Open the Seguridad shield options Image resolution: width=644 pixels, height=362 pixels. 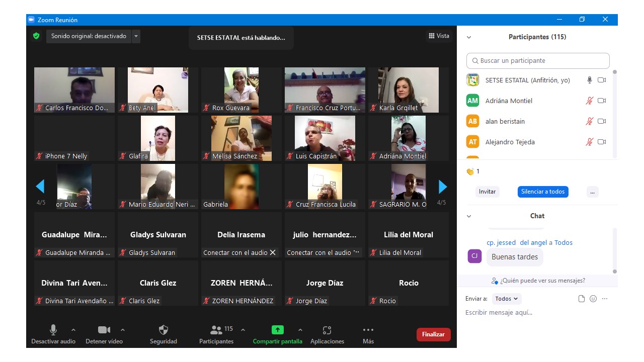[x=164, y=330]
